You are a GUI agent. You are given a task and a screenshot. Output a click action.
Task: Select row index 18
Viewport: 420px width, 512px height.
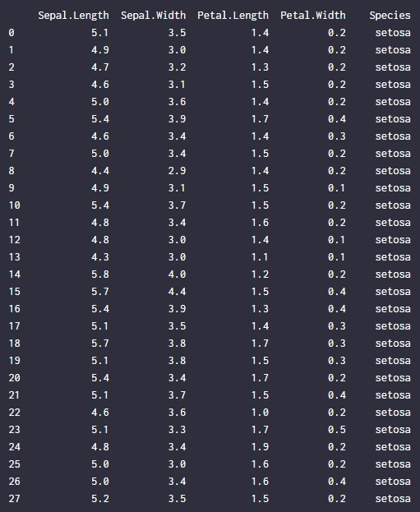click(x=14, y=344)
